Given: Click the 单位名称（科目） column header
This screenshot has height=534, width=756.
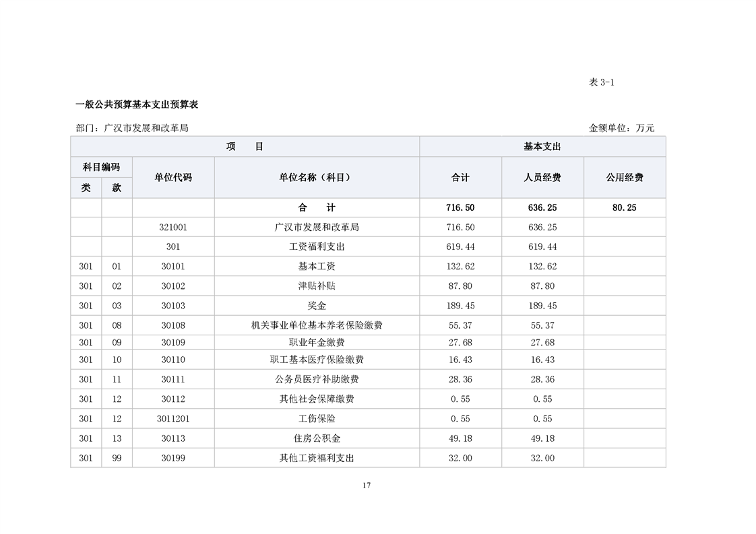Looking at the screenshot, I should [317, 177].
